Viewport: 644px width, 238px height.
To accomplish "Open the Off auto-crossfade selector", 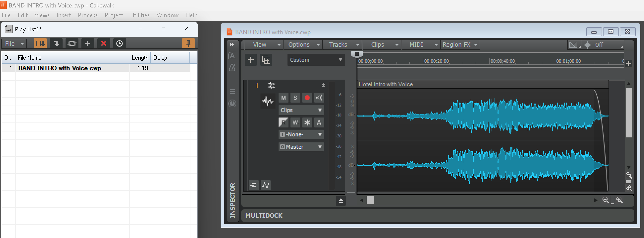I will pos(603,45).
